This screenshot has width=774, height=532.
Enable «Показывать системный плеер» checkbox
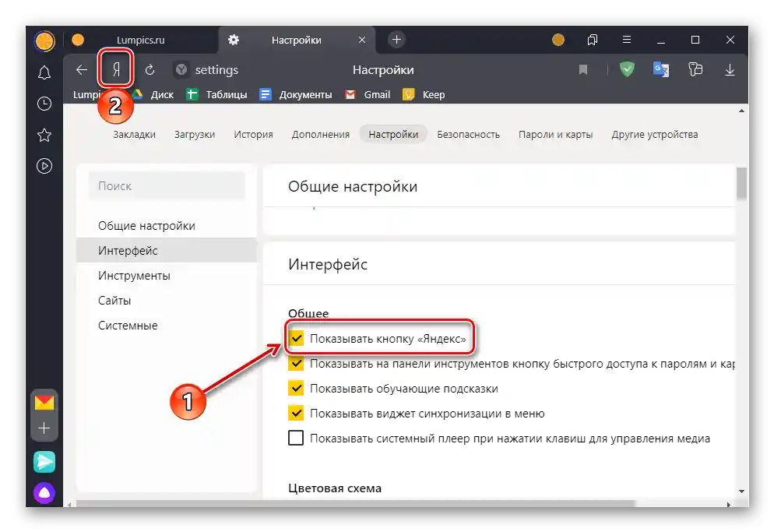(296, 438)
